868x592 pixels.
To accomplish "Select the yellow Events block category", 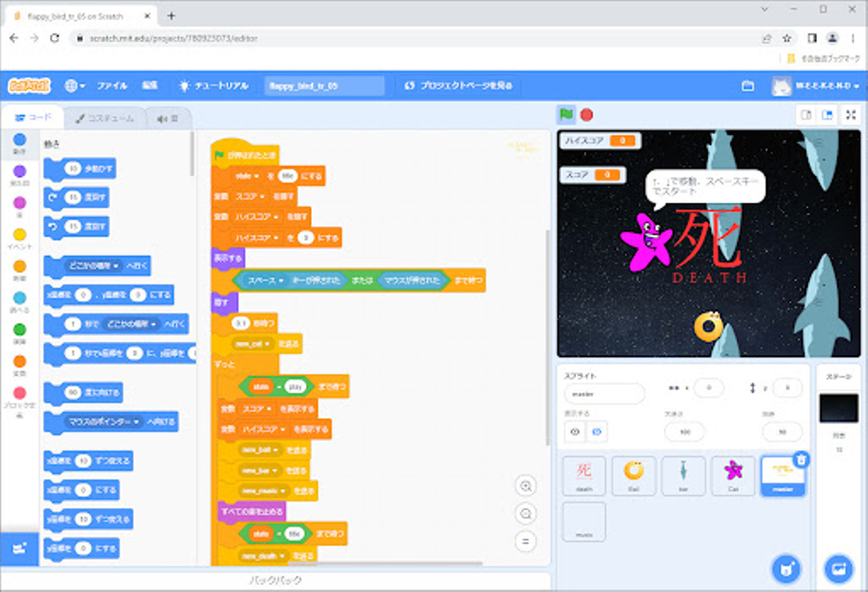I will (20, 239).
